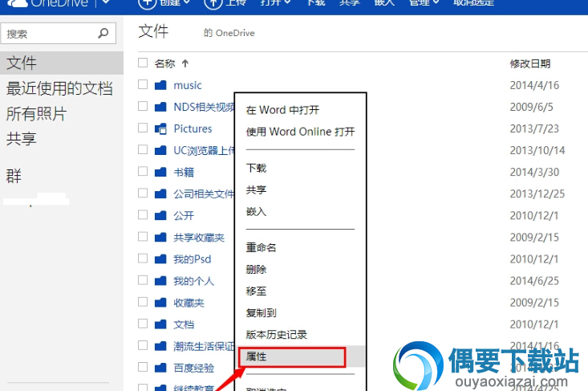The height and width of the screenshot is (391, 588).
Task: Click the sort arrow beside 名称
Action: [x=185, y=63]
